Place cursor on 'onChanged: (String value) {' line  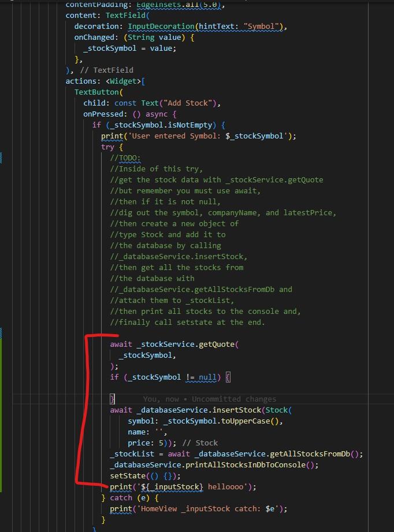pos(134,38)
